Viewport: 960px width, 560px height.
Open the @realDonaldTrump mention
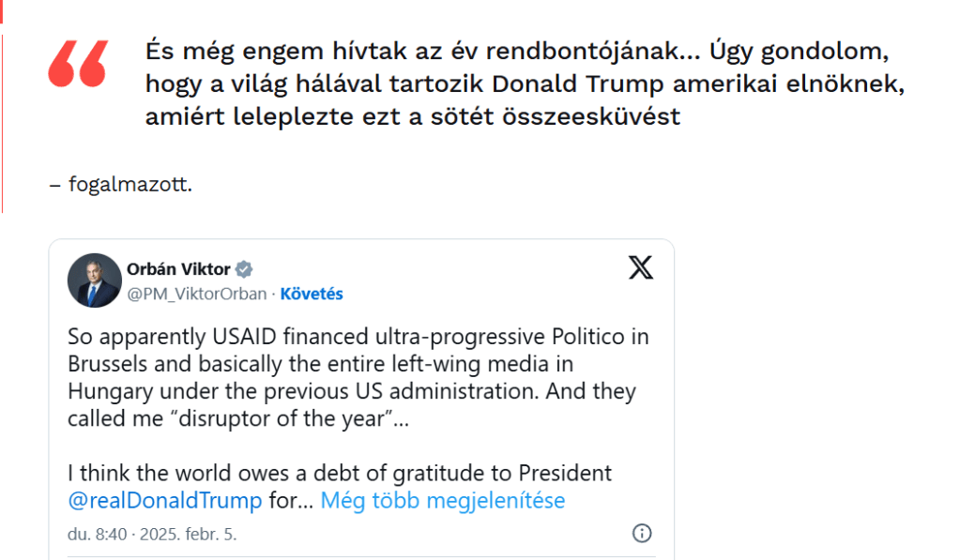tap(164, 500)
